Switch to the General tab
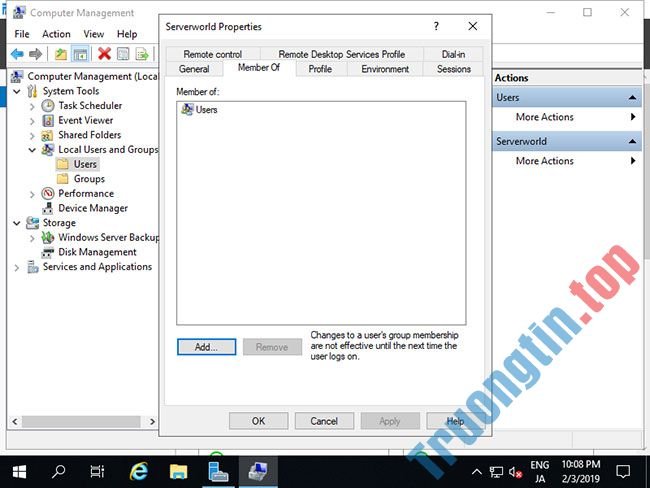This screenshot has height=488, width=650. coord(194,69)
